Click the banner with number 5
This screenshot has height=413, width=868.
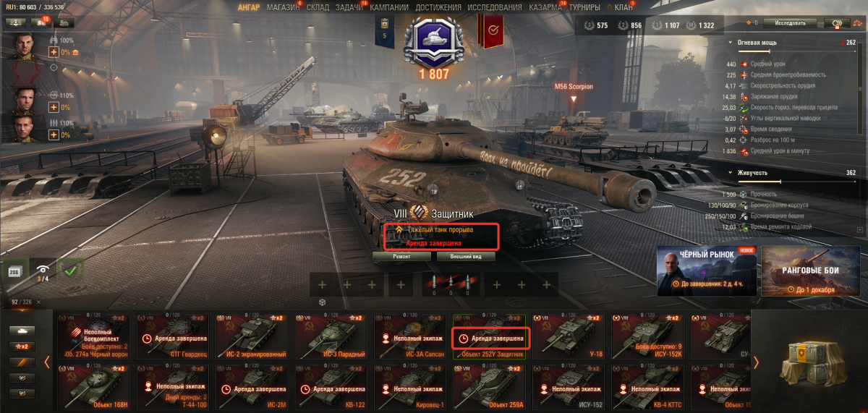point(385,32)
